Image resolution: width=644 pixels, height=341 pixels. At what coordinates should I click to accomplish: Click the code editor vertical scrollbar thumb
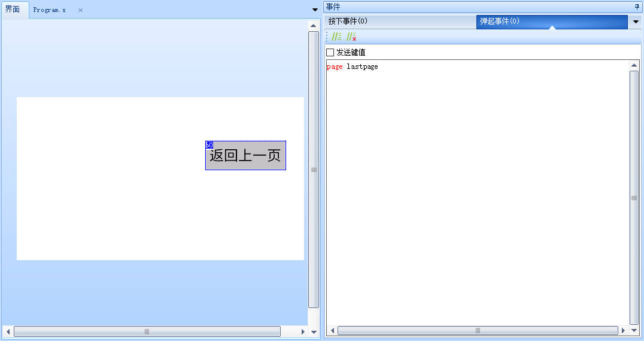634,198
